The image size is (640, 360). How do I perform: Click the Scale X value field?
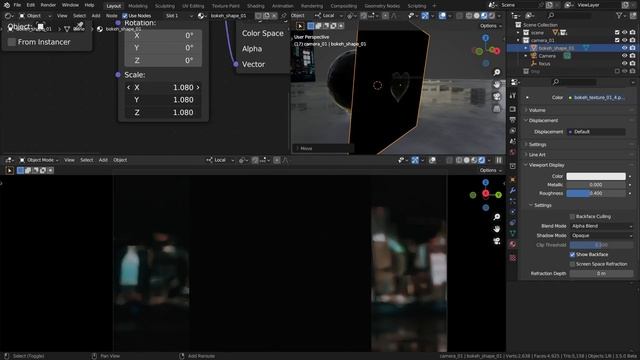[x=163, y=87]
